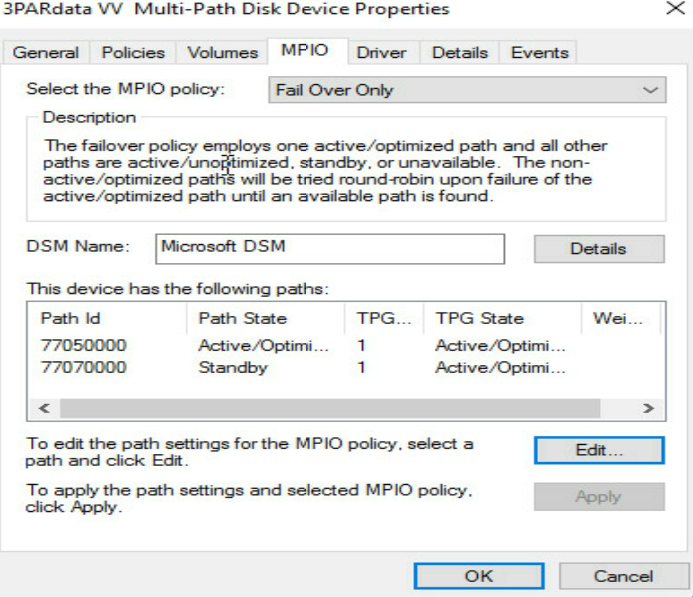The width and height of the screenshot is (693, 597).
Task: Switch to the Volumes tab
Action: (222, 53)
